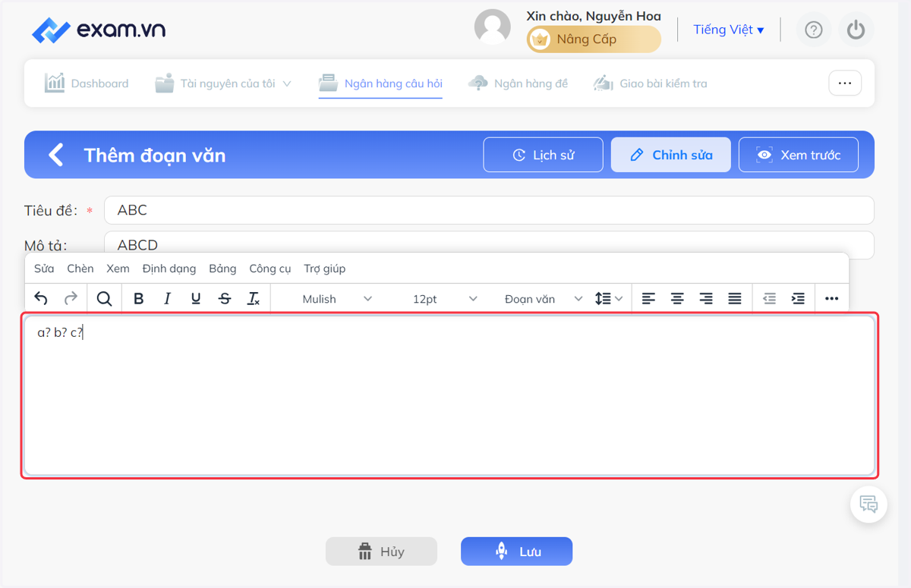Go back with the left chevron
The width and height of the screenshot is (911, 588).
coord(55,155)
